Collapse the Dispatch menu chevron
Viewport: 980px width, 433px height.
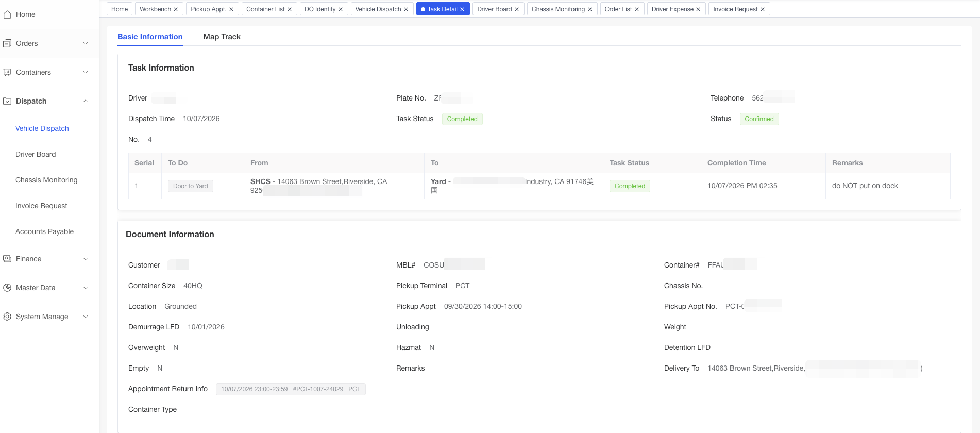tap(86, 101)
